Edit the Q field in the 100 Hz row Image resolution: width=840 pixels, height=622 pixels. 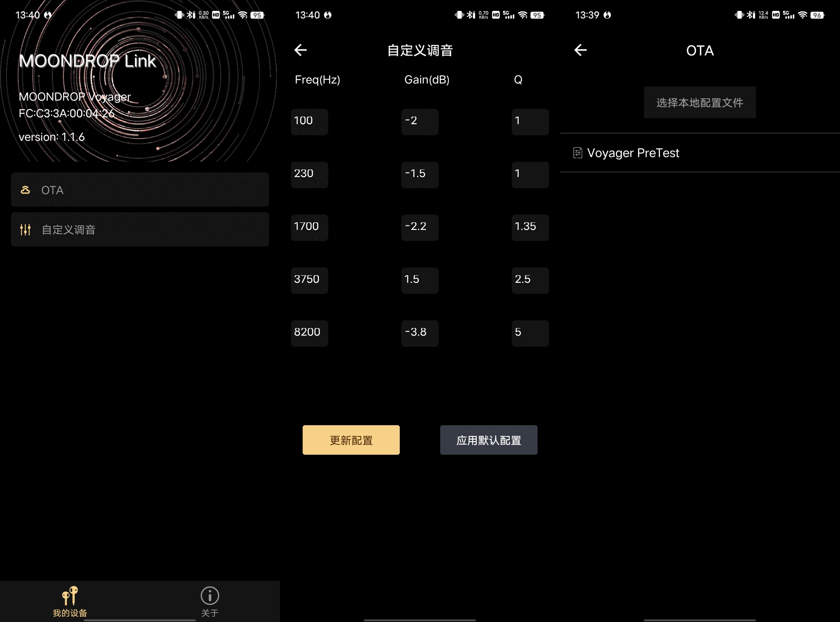click(530, 122)
